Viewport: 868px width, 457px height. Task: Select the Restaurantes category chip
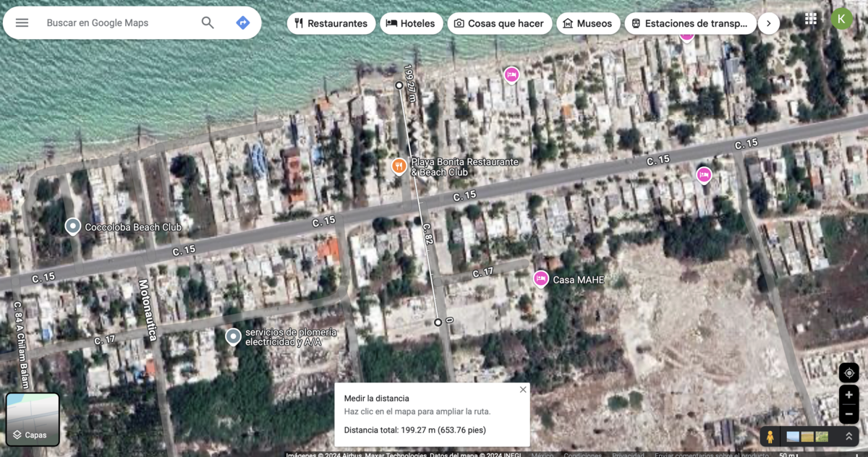(x=331, y=23)
